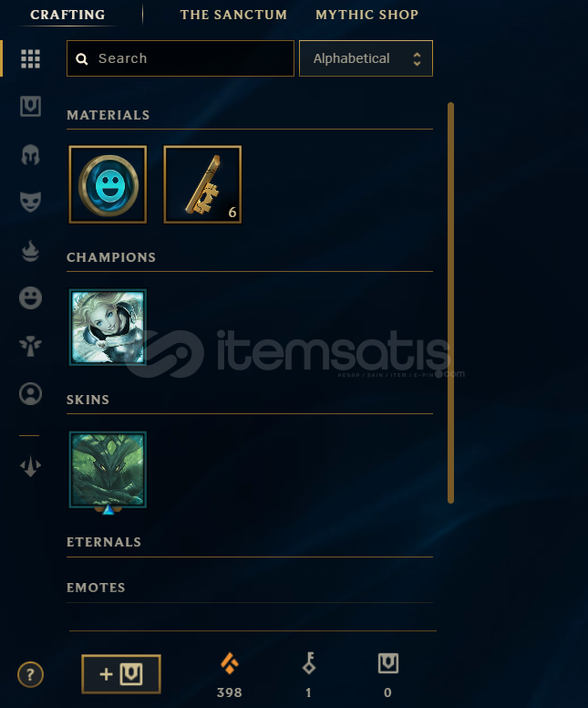The image size is (588, 708).
Task: Filter loot by chests icon
Action: (x=30, y=107)
